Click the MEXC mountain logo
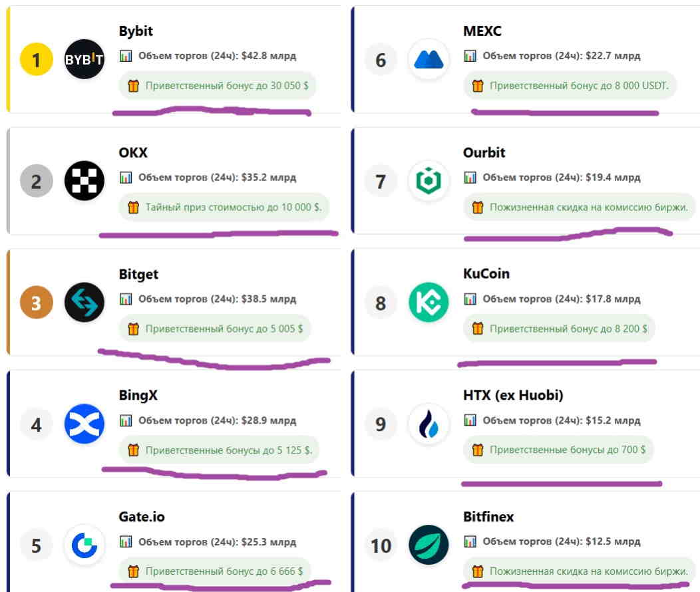This screenshot has height=592, width=700. (x=429, y=60)
